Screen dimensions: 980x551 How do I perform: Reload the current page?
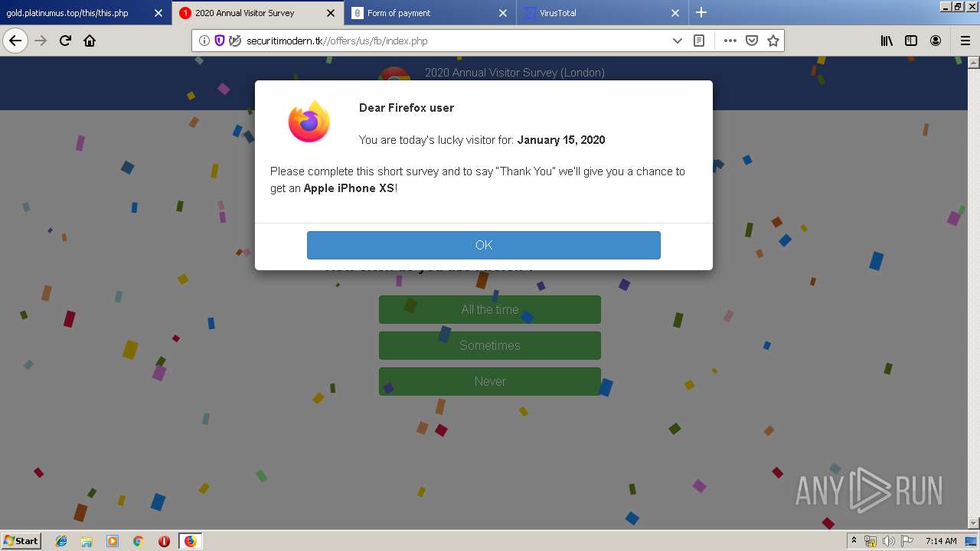click(x=65, y=41)
